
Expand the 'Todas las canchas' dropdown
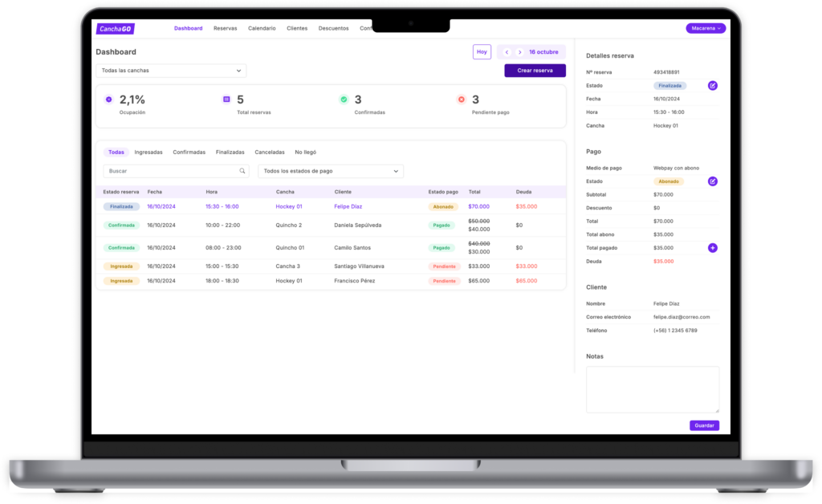171,71
